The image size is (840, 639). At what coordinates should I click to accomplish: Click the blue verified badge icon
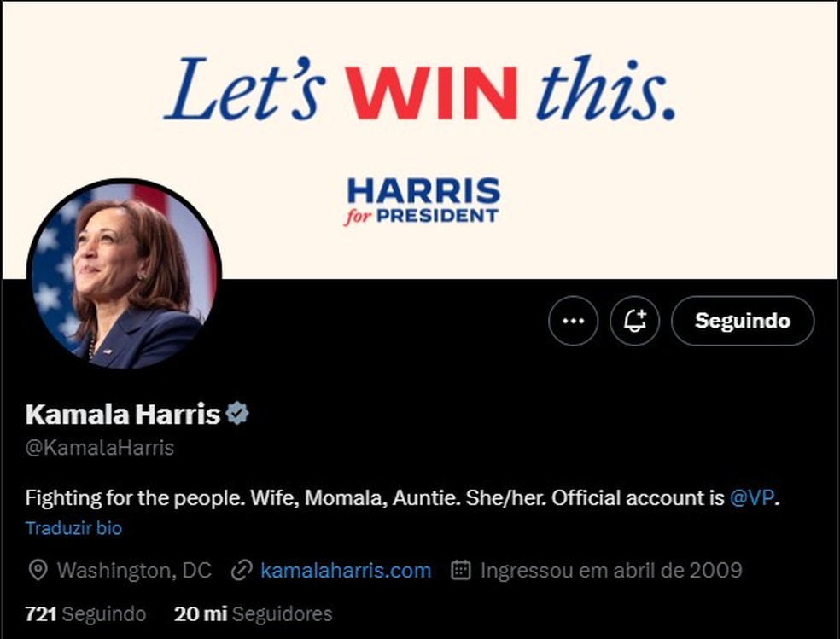point(236,414)
